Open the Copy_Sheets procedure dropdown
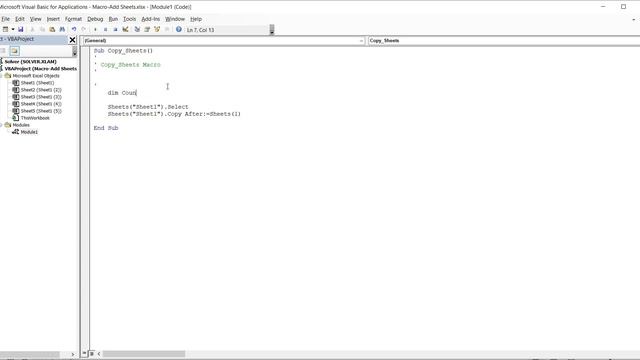Screen dimensions: 640x360 click(504, 41)
